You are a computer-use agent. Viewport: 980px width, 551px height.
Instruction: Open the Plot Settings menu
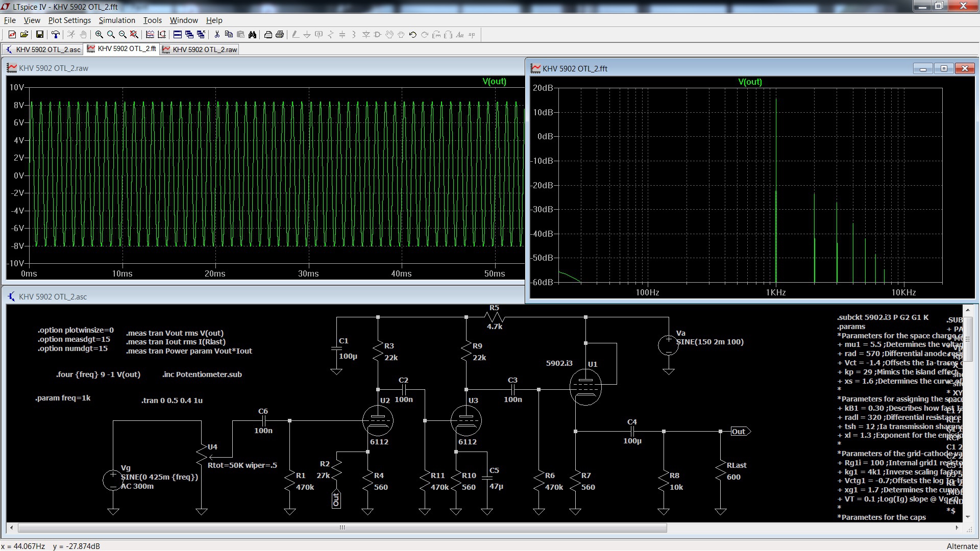[x=69, y=20]
